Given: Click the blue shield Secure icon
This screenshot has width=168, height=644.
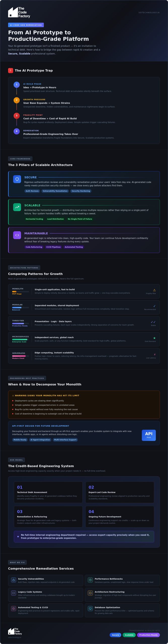Looking at the screenshot, I should click(17, 179).
